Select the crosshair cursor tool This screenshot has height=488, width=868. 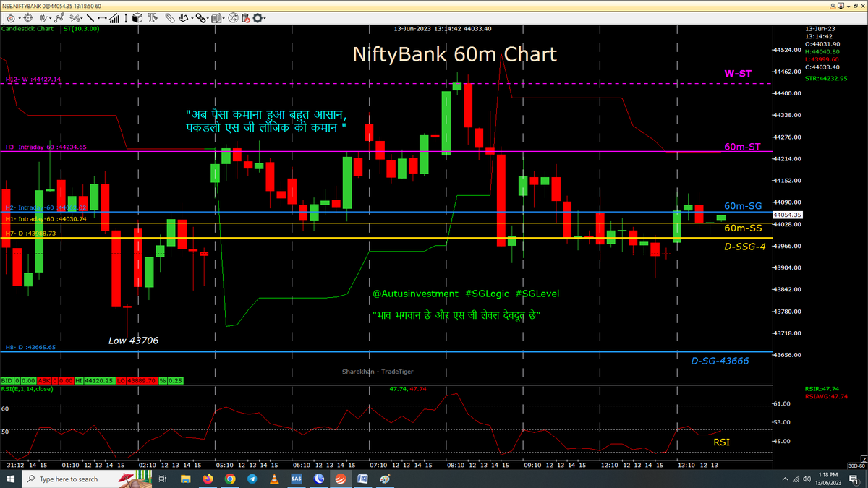click(28, 17)
